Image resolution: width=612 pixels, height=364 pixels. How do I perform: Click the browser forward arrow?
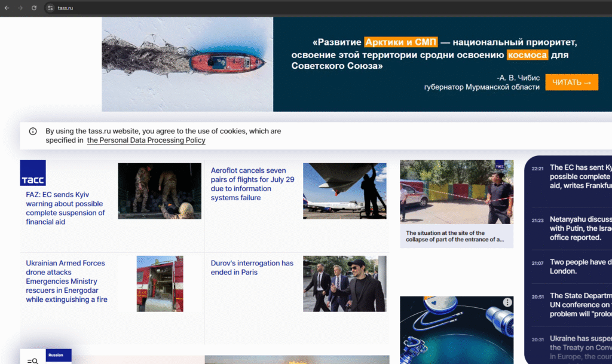(20, 8)
